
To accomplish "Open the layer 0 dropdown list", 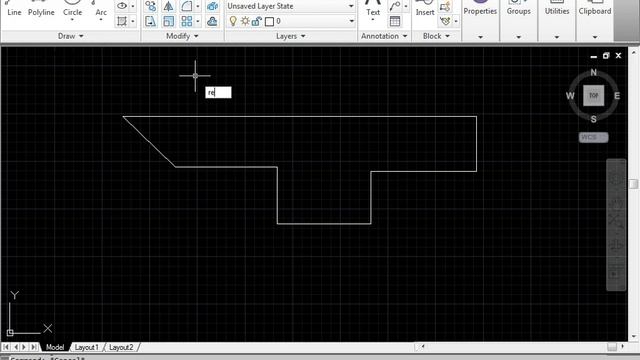I will 351,21.
